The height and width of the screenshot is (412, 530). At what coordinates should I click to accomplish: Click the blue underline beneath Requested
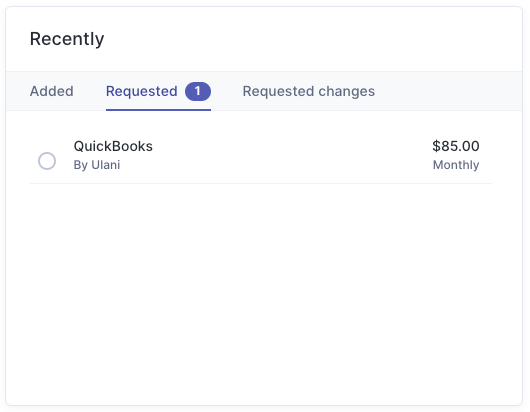(158, 110)
